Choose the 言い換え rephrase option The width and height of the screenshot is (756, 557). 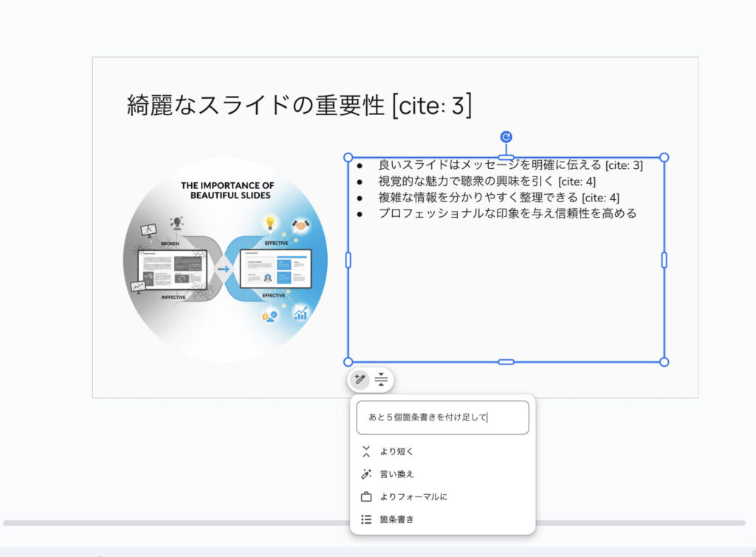coord(396,474)
